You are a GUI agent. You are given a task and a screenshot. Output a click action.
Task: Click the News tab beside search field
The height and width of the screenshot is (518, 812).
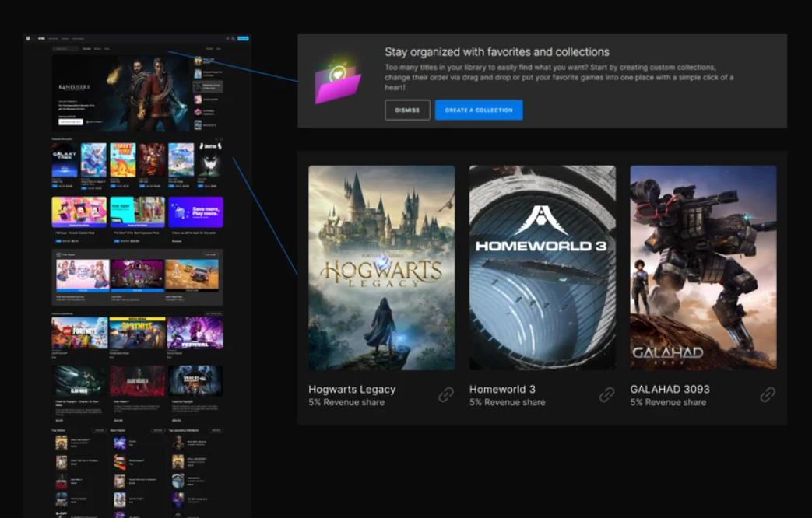pos(107,49)
